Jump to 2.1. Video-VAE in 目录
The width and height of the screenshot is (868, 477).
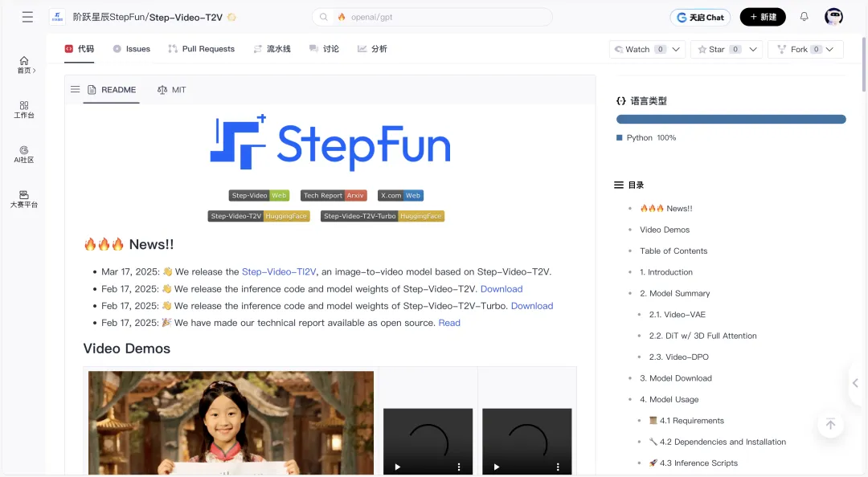678,314
